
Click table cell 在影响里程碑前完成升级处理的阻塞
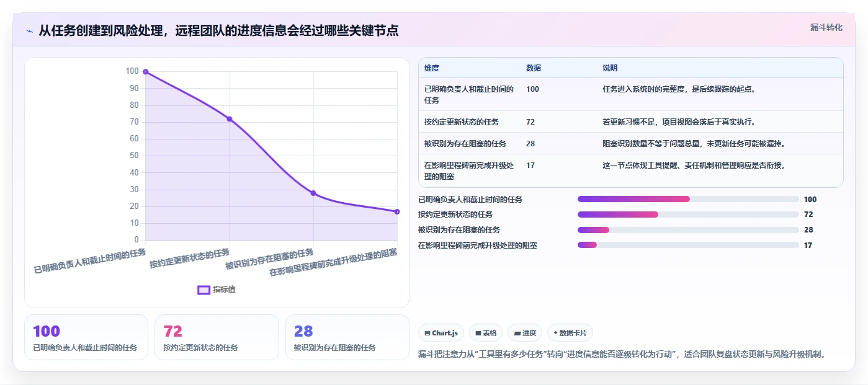(470, 170)
